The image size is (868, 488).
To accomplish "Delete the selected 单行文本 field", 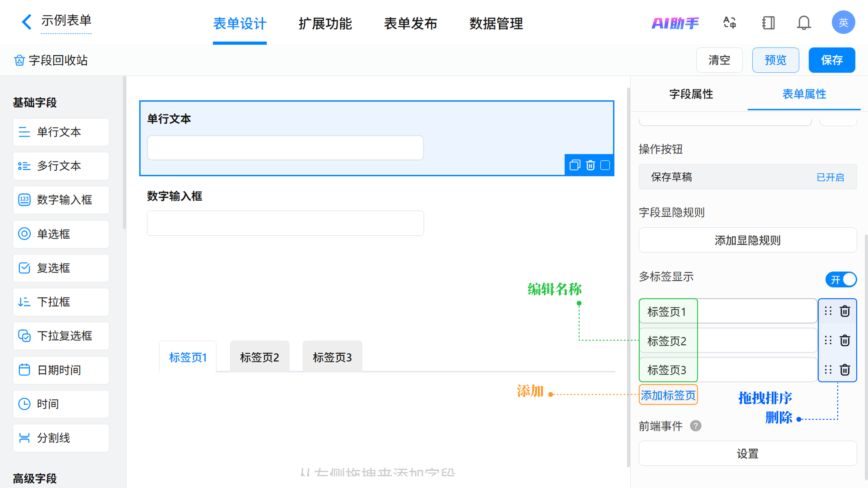I will tap(590, 165).
